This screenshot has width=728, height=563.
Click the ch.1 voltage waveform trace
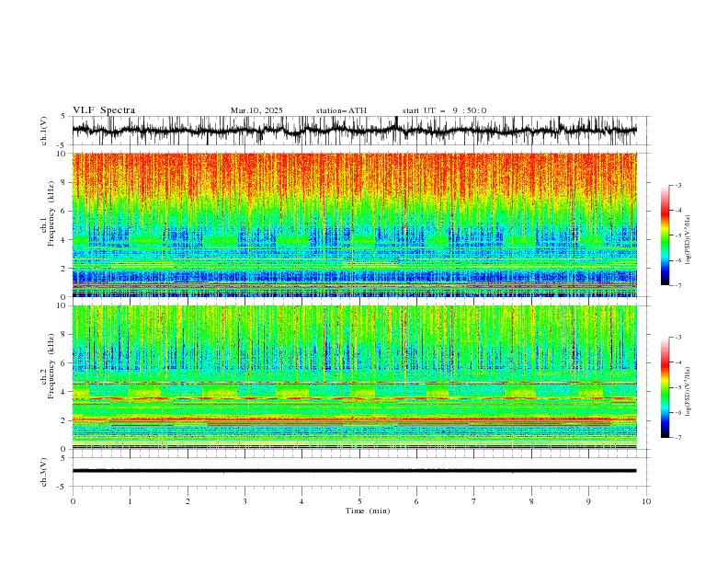click(x=354, y=131)
